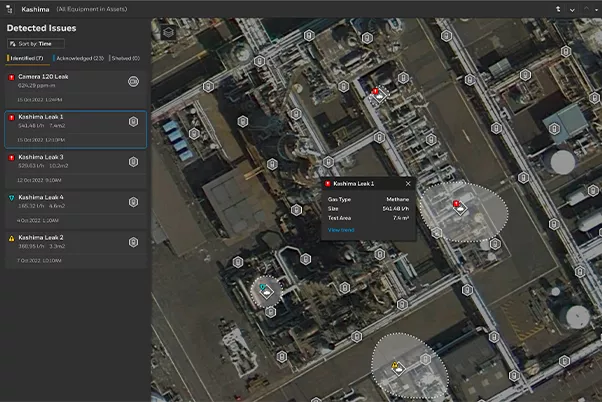Click the red leak marker inside large dotted zone
This screenshot has height=402, width=602.
pos(459,207)
